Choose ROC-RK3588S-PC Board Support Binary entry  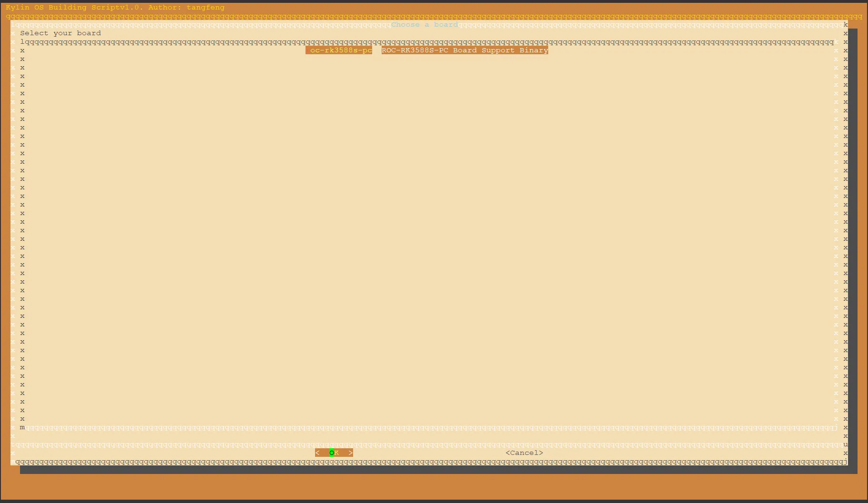(464, 50)
